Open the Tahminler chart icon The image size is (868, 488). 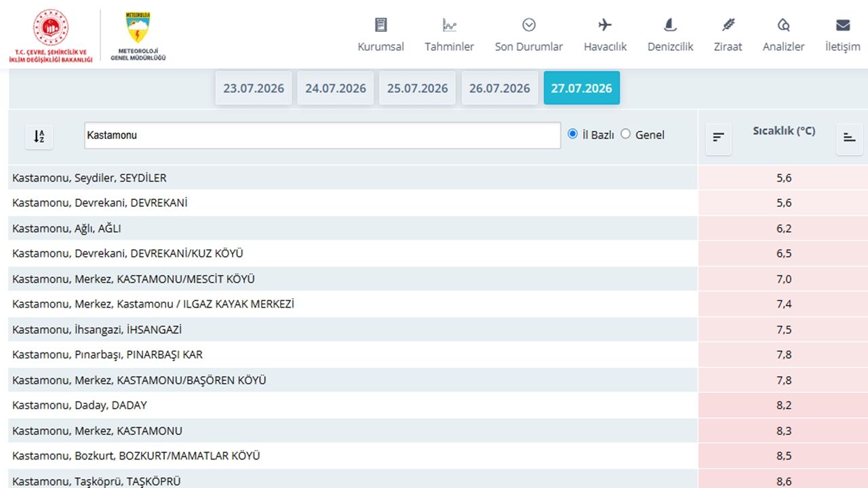click(x=449, y=25)
